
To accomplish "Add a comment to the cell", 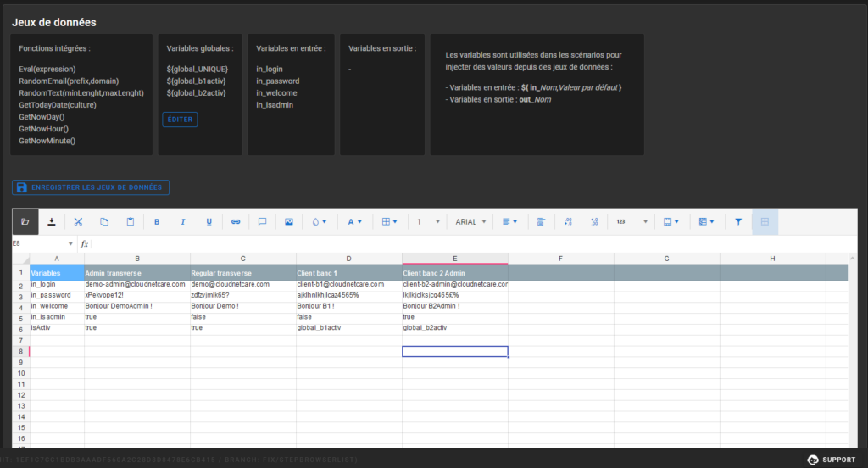I will 262,221.
